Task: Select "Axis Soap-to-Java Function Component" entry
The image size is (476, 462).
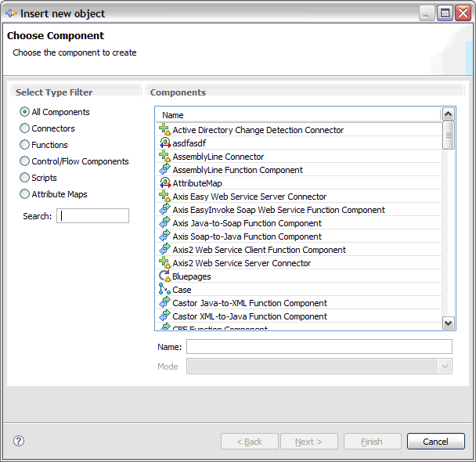Action: click(x=299, y=236)
